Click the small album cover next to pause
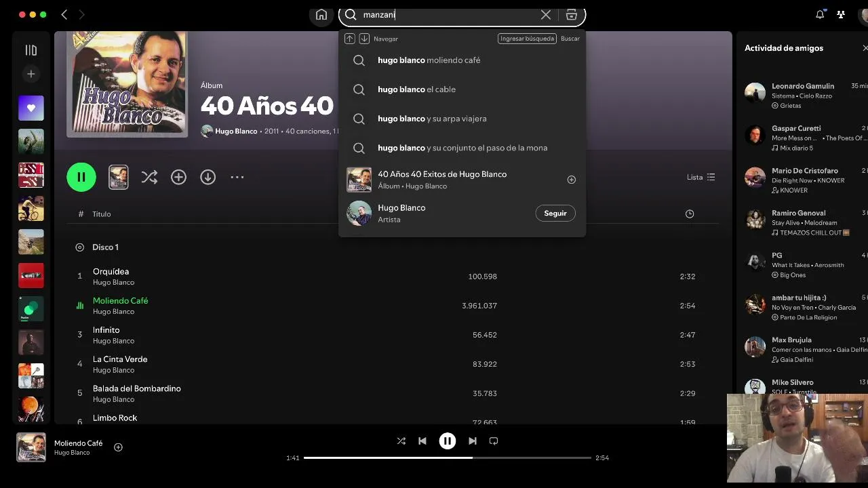 (x=119, y=177)
